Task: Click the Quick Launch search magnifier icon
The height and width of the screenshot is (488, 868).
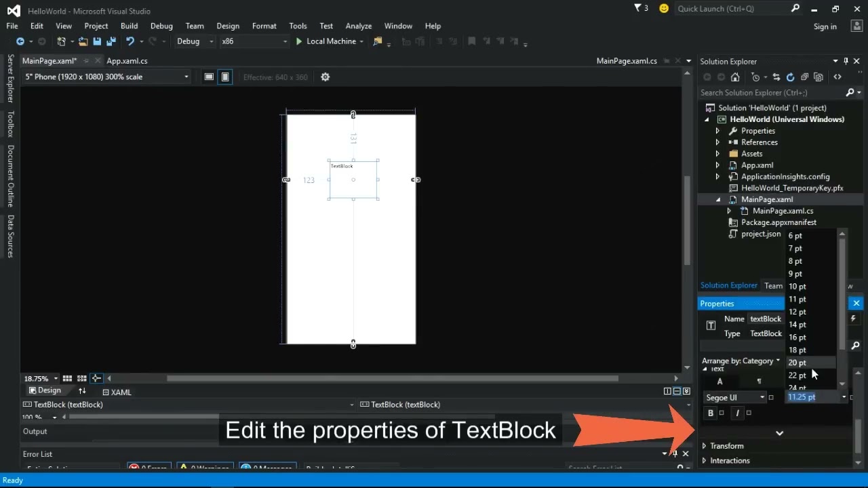Action: point(795,8)
